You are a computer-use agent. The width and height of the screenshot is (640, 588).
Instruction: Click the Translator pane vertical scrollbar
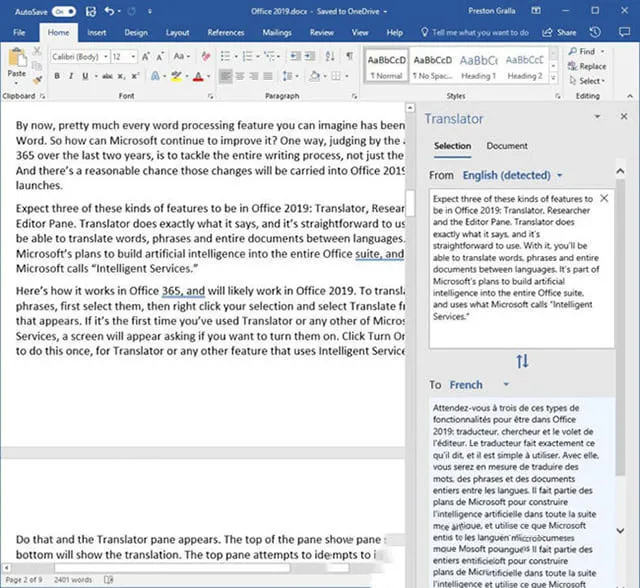click(620, 326)
